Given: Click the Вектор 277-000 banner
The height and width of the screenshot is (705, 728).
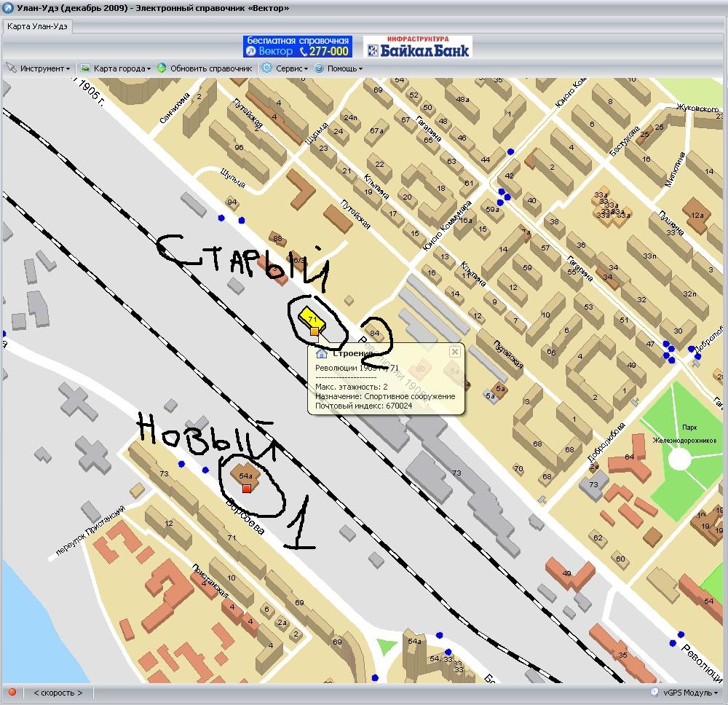Looking at the screenshot, I should pos(297,47).
